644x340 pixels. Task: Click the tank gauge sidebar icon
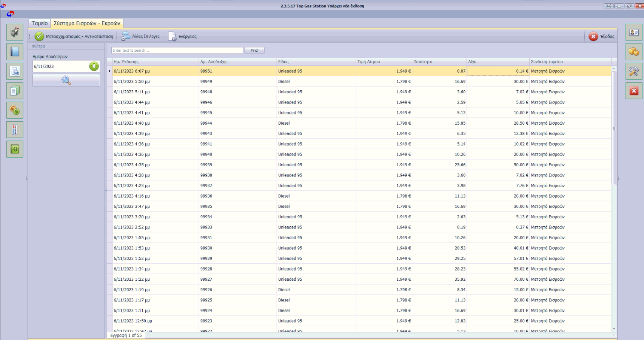pos(15,130)
